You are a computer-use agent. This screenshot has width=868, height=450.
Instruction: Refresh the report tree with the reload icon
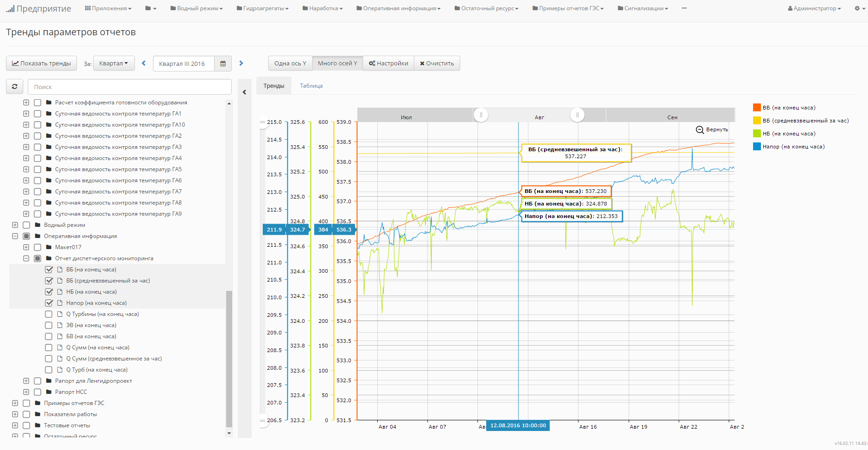click(15, 87)
